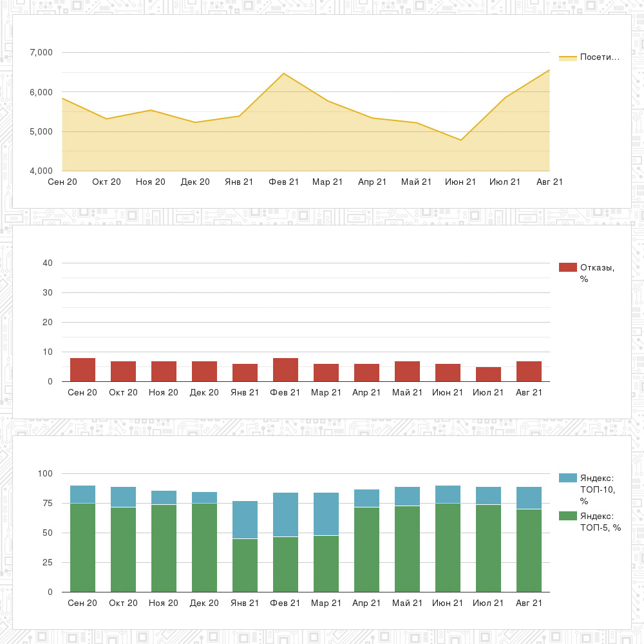Screen dimensions: 644x644
Task: Click the red Ноя 20 bounce-rate bar
Action: [164, 372]
